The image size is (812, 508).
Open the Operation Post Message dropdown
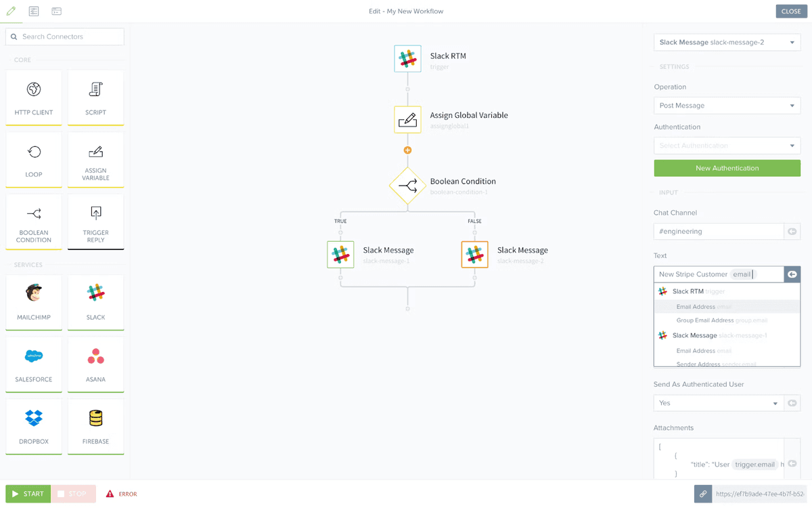coord(727,106)
